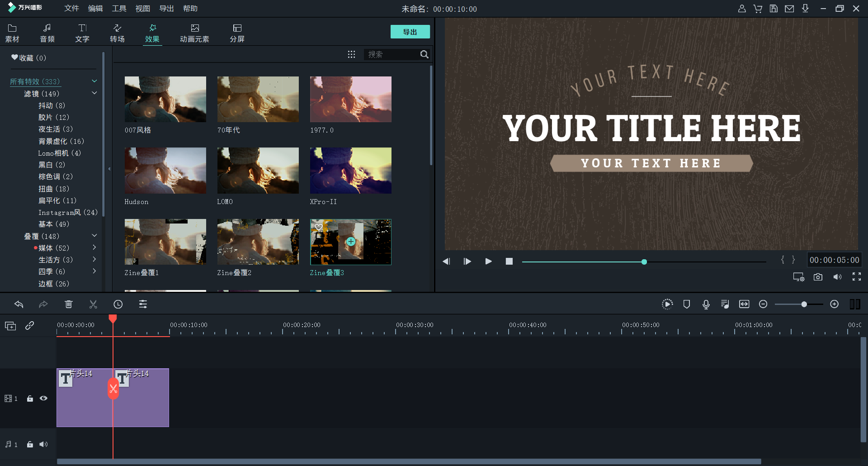This screenshot has height=466, width=868.
Task: Switch to the 转场 tab
Action: pos(117,33)
